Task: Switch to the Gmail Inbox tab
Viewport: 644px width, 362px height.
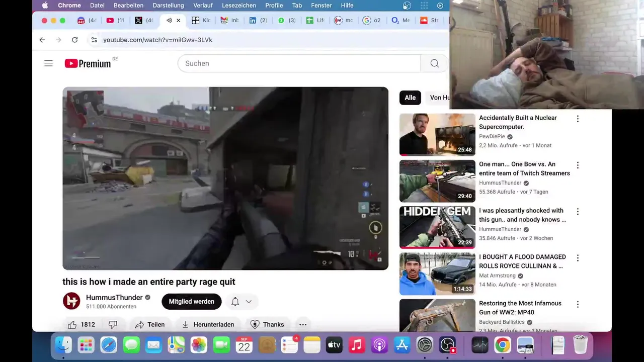Action: pyautogui.click(x=229, y=21)
